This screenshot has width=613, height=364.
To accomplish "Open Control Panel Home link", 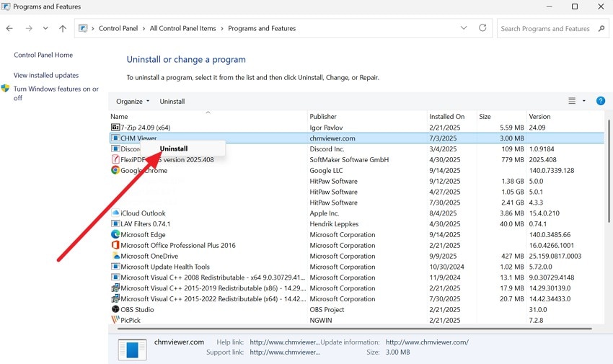I will pyautogui.click(x=43, y=55).
